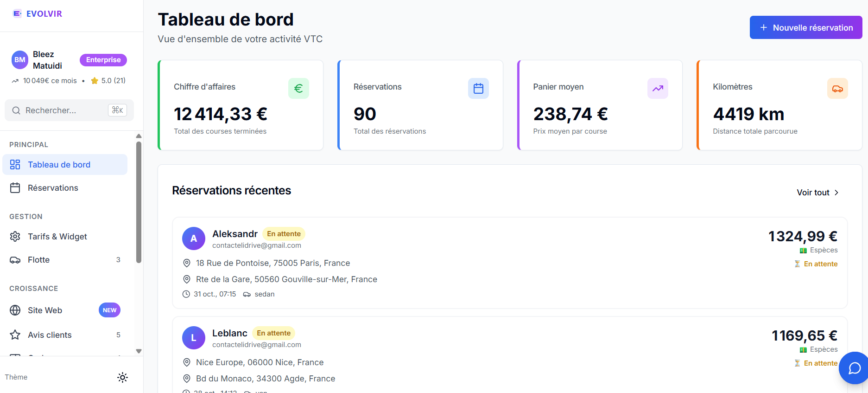This screenshot has width=868, height=393.
Task: Select the car icon beside Flotte
Action: pos(15,259)
